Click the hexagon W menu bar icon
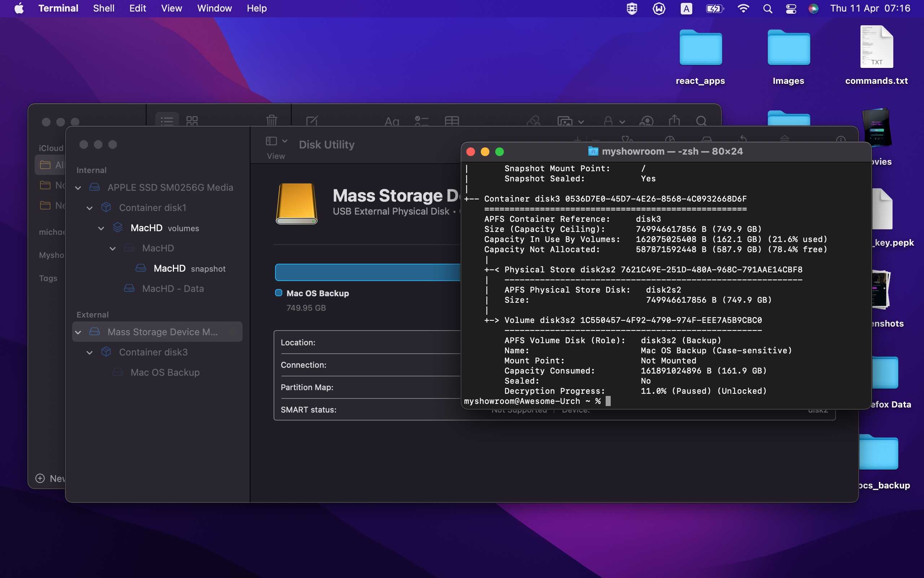 coord(659,8)
